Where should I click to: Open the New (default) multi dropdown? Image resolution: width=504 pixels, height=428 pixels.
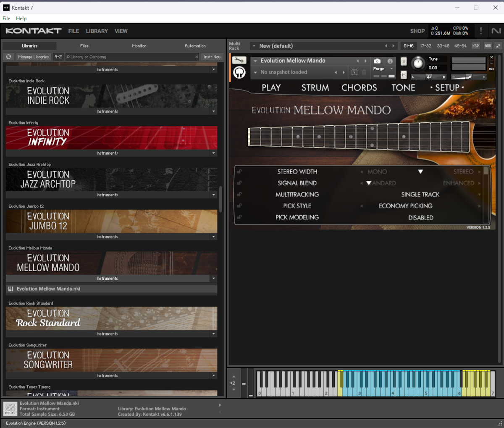[254, 46]
